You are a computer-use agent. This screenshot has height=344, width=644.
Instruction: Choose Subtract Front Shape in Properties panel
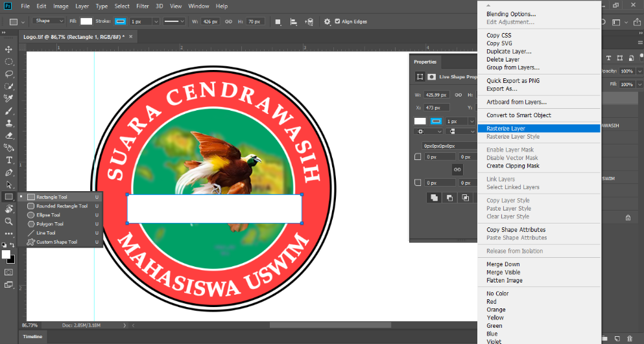point(449,198)
